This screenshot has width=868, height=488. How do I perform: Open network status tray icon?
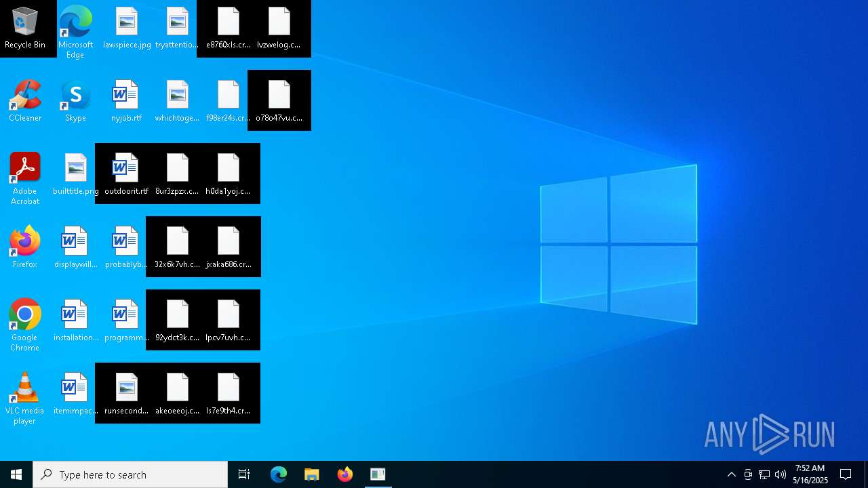[x=764, y=474]
